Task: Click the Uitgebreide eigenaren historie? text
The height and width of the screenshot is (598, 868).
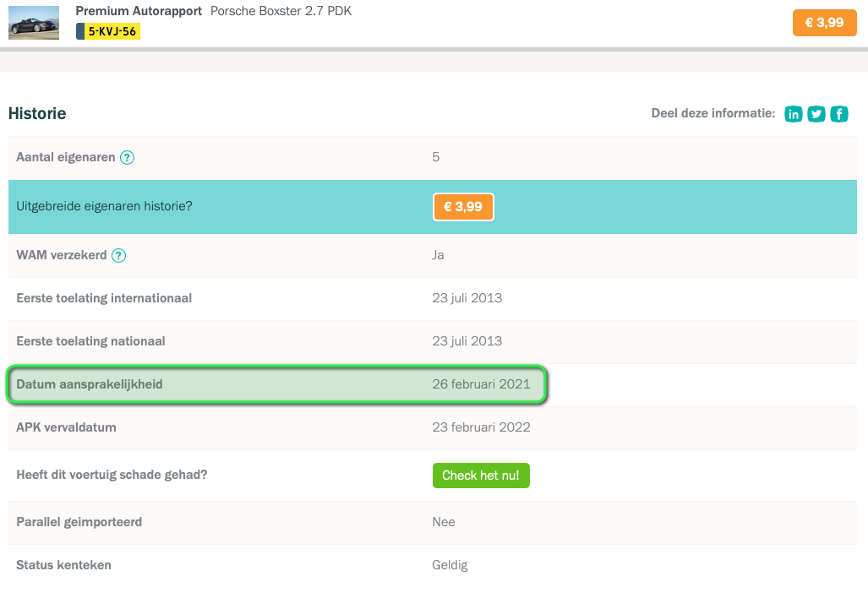Action: click(x=104, y=205)
